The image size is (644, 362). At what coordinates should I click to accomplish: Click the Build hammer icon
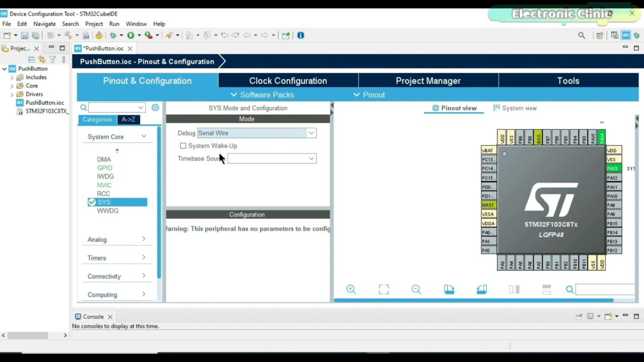coord(68,36)
